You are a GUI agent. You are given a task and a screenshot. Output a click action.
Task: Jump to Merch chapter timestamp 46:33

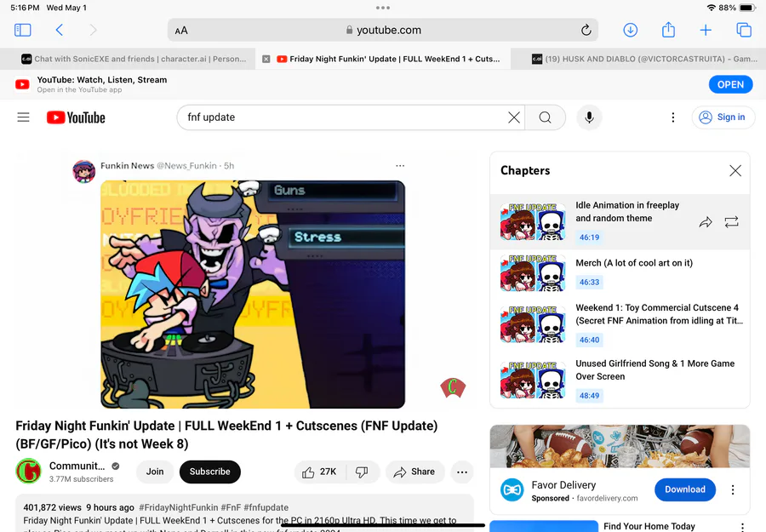[589, 282]
